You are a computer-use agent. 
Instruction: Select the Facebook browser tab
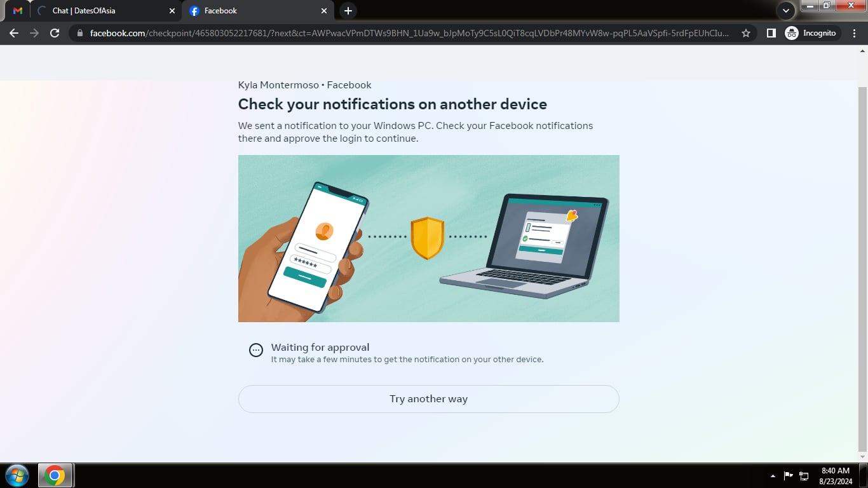pos(258,11)
